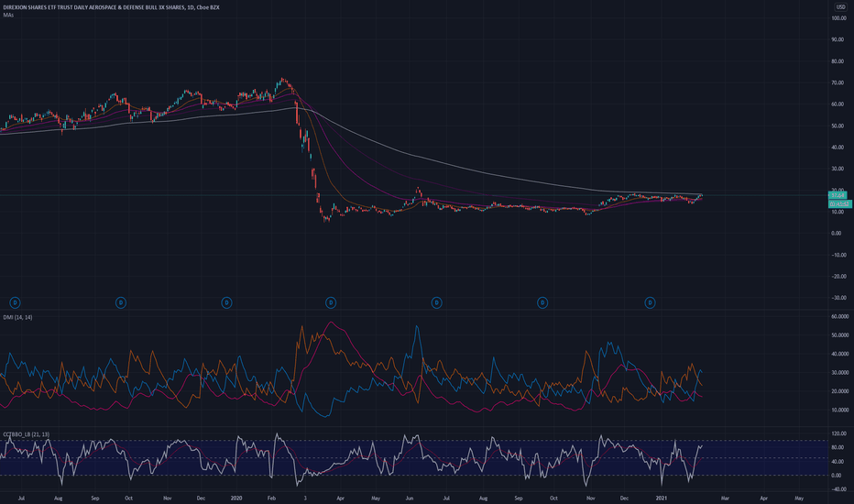Click the Feb label on the time axis
The image size is (854, 504).
271,498
